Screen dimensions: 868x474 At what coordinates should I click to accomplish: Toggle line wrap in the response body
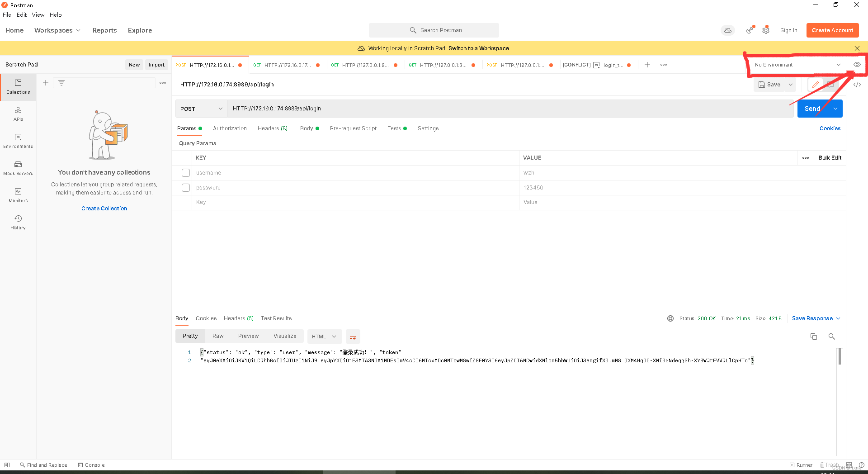pyautogui.click(x=353, y=337)
